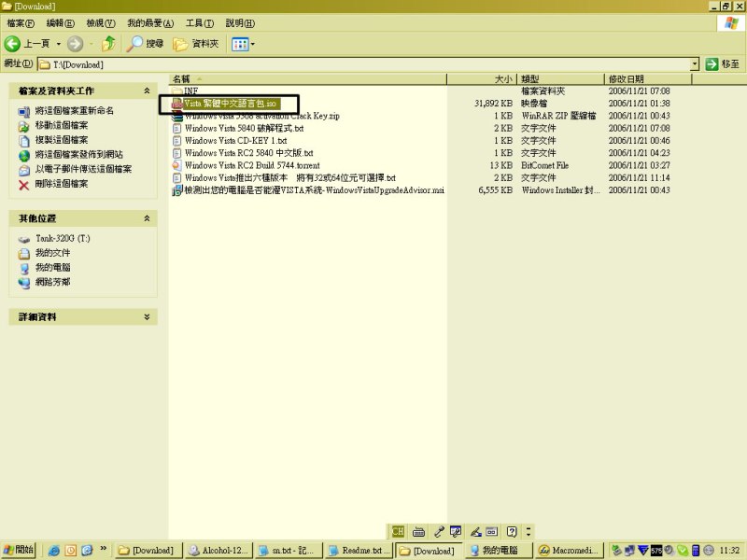
Task: Click 將這個檔案發佈到網站 link
Action: tap(78, 154)
